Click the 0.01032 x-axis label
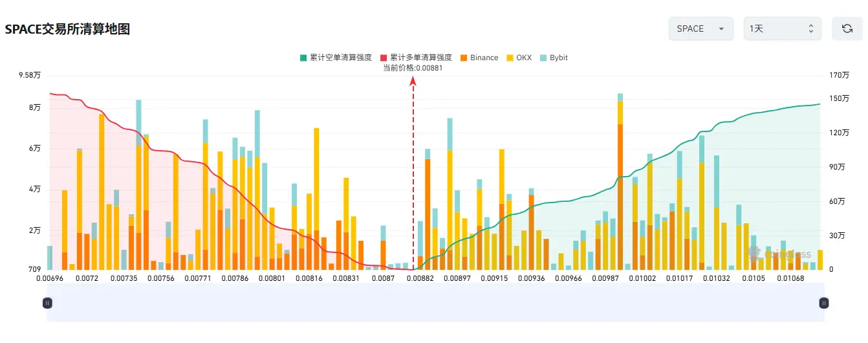This screenshot has width=868, height=343. (715, 278)
